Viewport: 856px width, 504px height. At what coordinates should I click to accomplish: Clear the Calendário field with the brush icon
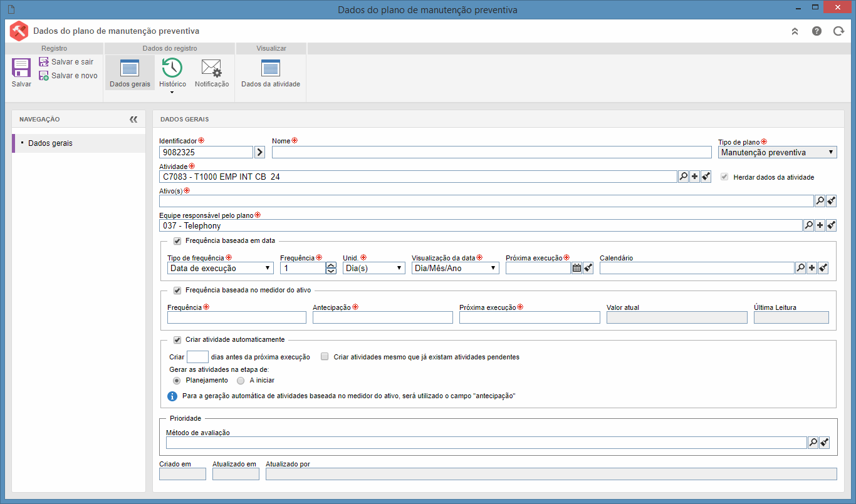[823, 268]
